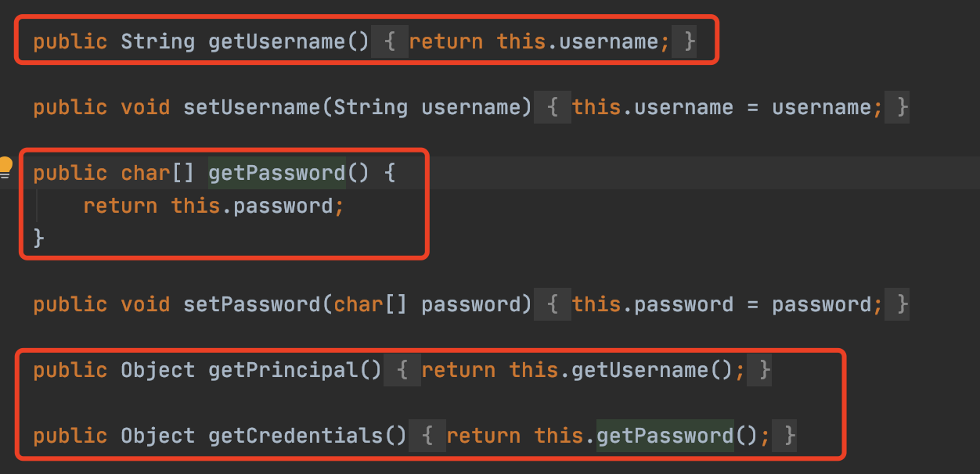Place cursor on getUsername method declaration name
The height and width of the screenshot is (474, 980).
click(276, 41)
